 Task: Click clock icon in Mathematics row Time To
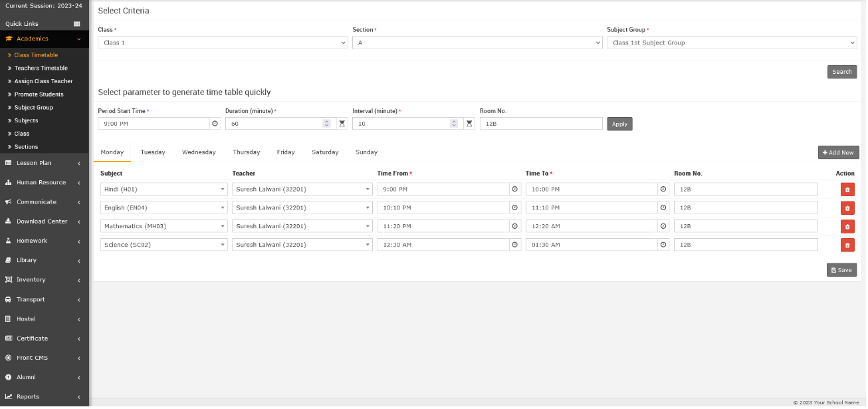coord(663,227)
